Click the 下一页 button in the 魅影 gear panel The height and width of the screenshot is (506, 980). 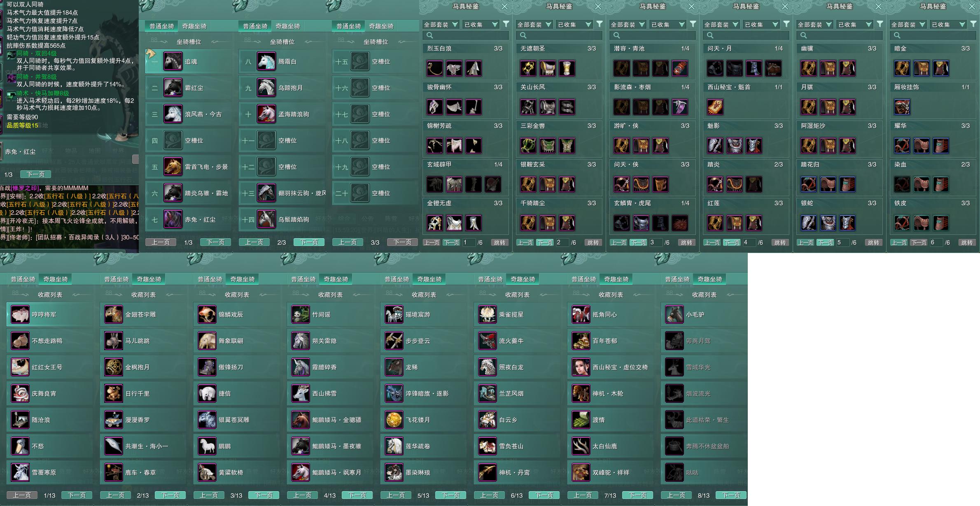732,243
